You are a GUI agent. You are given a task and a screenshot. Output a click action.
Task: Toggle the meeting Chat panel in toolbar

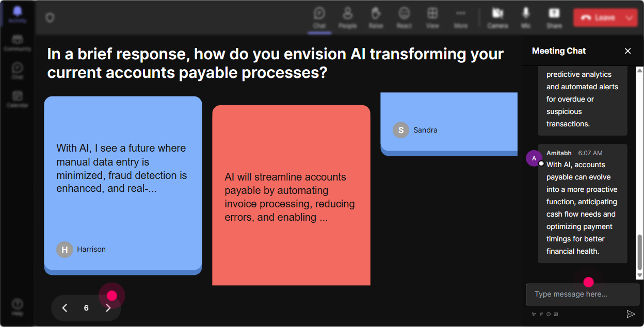tap(319, 18)
